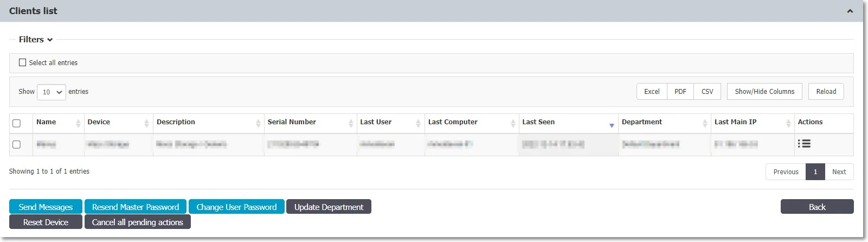The image size is (868, 242).
Task: Sort by Last Computer column
Action: (x=472, y=123)
